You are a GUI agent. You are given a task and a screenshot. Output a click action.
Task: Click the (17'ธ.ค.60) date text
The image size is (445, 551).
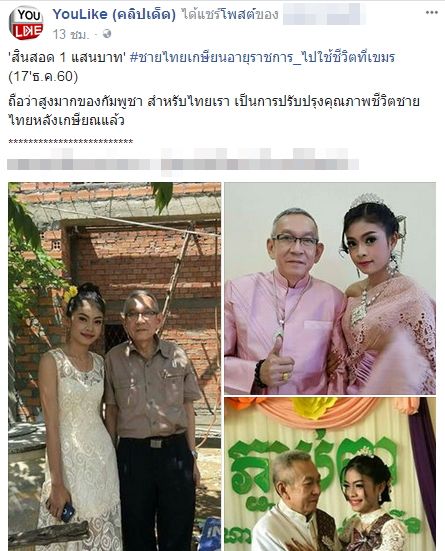(x=43, y=76)
